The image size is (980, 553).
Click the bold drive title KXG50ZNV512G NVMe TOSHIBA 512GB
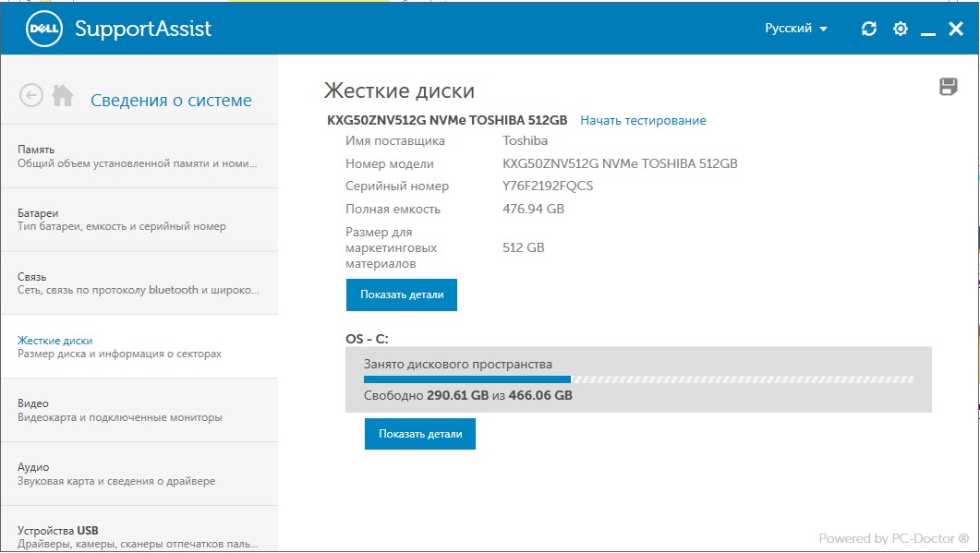tap(447, 120)
